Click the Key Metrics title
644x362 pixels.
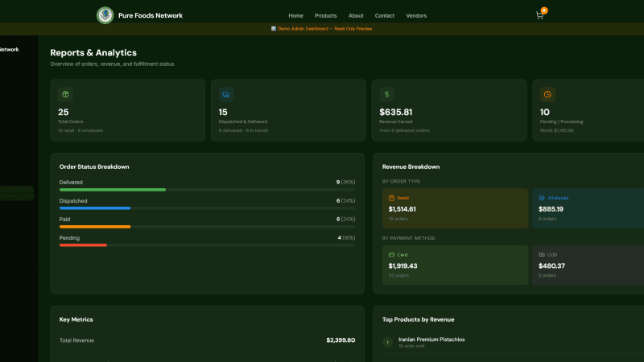click(76, 319)
